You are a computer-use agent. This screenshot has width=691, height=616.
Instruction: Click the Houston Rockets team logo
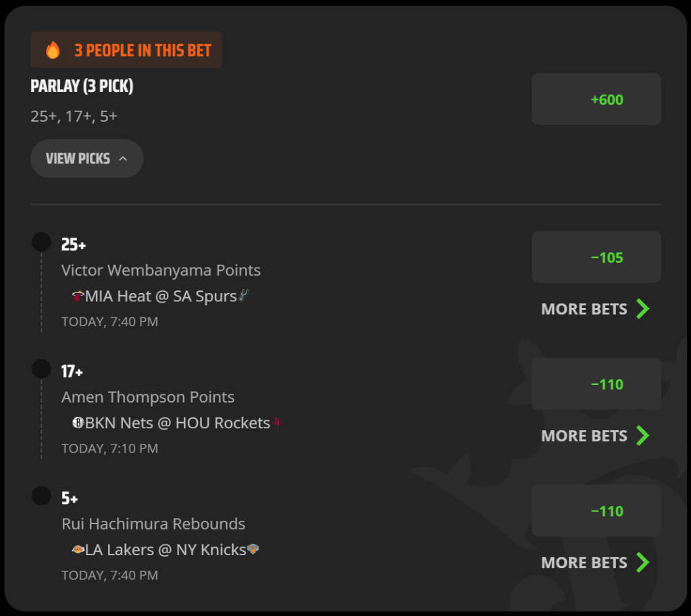point(277,422)
